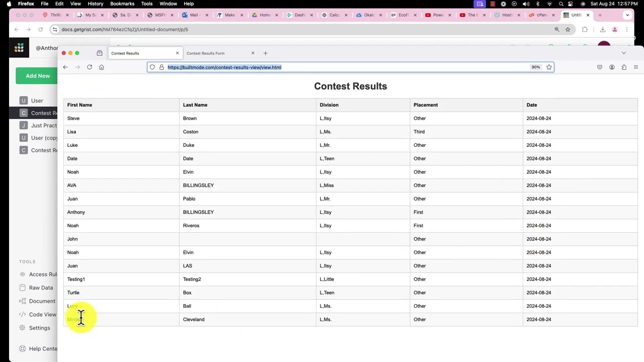The image size is (644, 362).
Task: Open the Save to Pocket icon
Action: [600, 67]
